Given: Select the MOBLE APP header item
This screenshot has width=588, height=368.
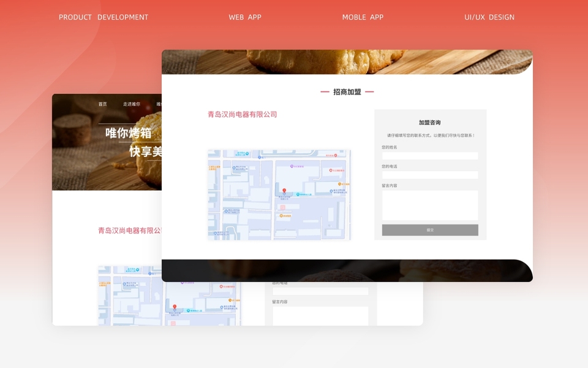Looking at the screenshot, I should [x=363, y=17].
